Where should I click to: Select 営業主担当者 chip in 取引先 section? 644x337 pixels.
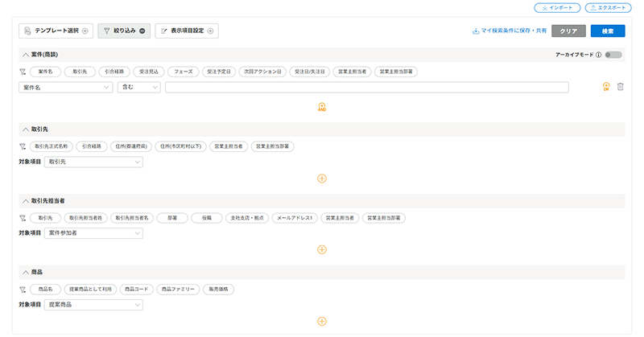[x=229, y=146]
